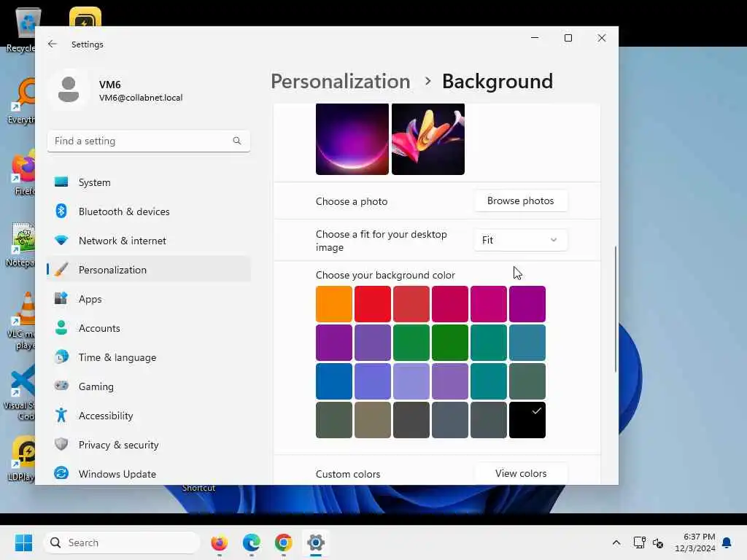The height and width of the screenshot is (560, 747).
Task: Show hidden tray icons chevron
Action: point(616,542)
